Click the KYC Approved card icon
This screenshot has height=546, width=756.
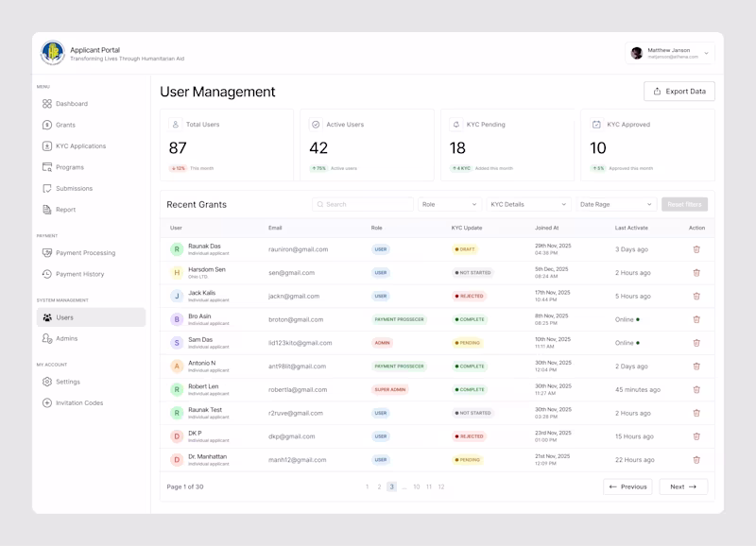(x=596, y=125)
